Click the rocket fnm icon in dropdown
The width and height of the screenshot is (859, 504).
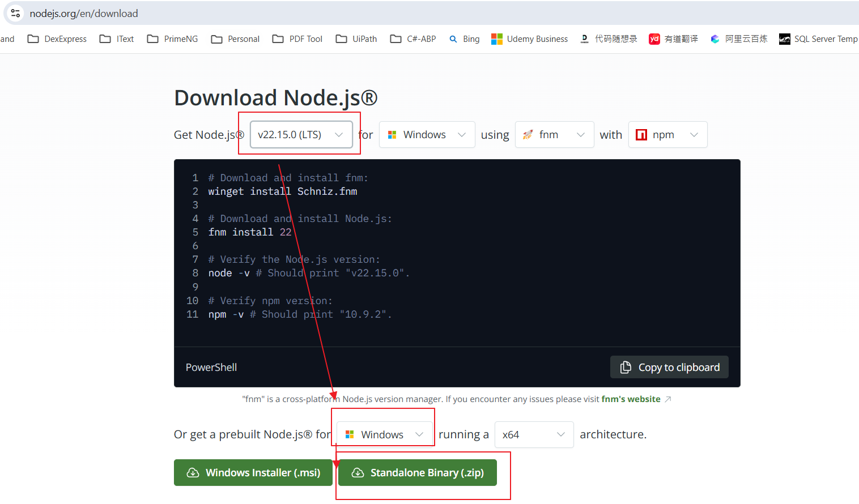tap(528, 135)
